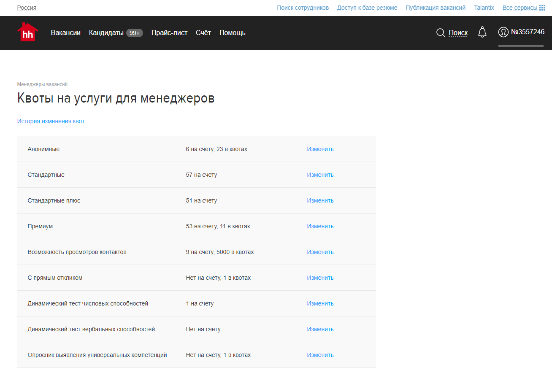The image size is (552, 392).
Task: Click Изменить for Опросник универсальных компетенций
Action: 320,355
